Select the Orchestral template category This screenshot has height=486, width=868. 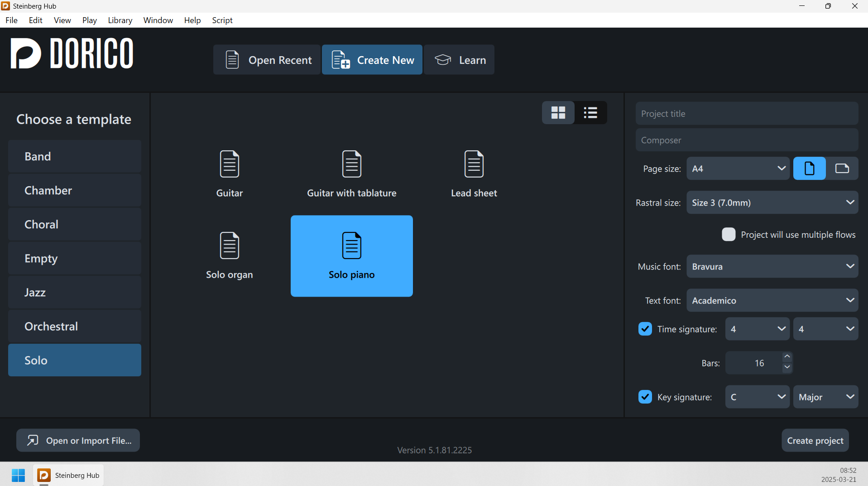pos(75,326)
